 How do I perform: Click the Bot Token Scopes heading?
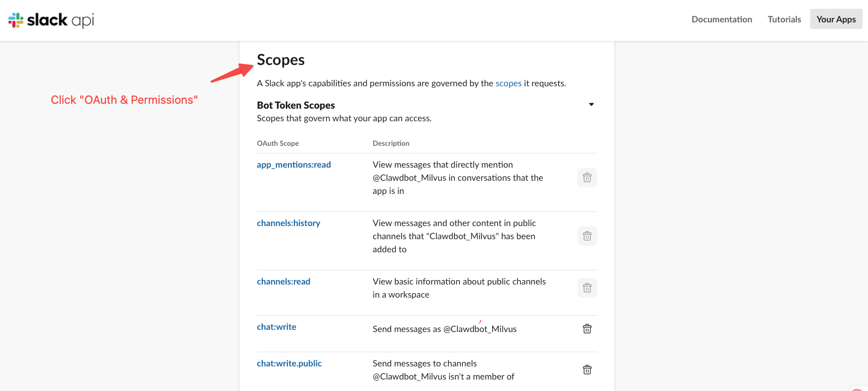pos(296,105)
